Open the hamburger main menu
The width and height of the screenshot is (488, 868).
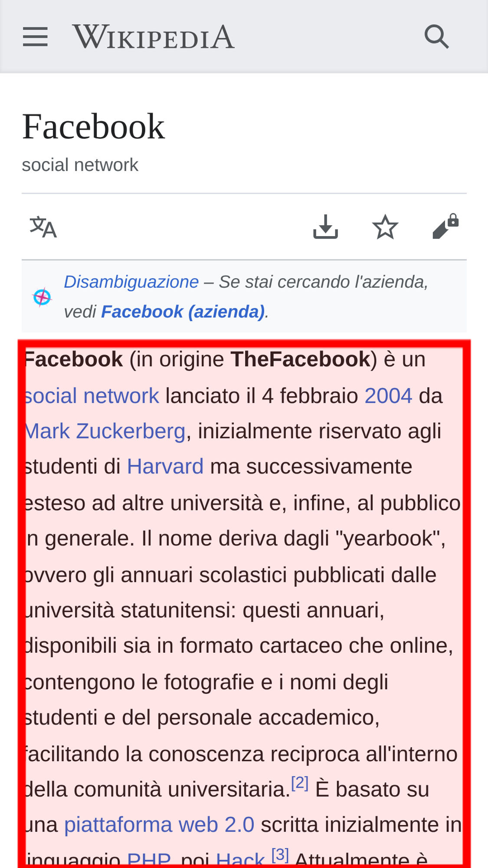35,36
